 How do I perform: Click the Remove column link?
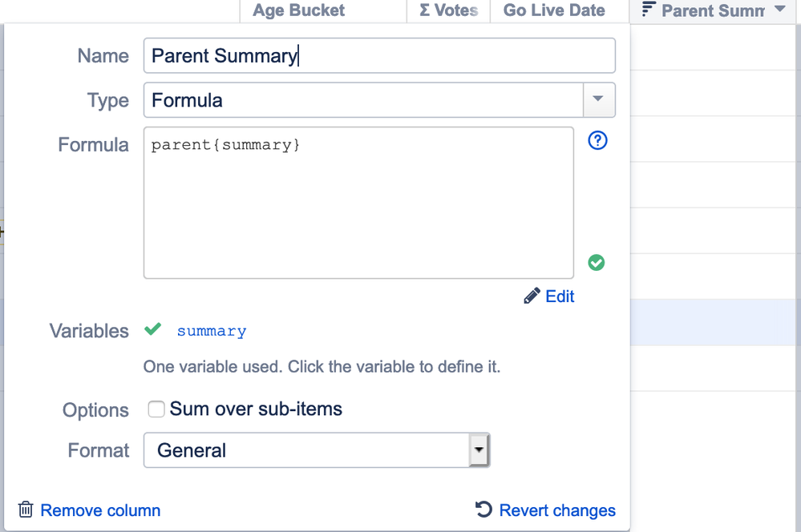pyautogui.click(x=100, y=510)
